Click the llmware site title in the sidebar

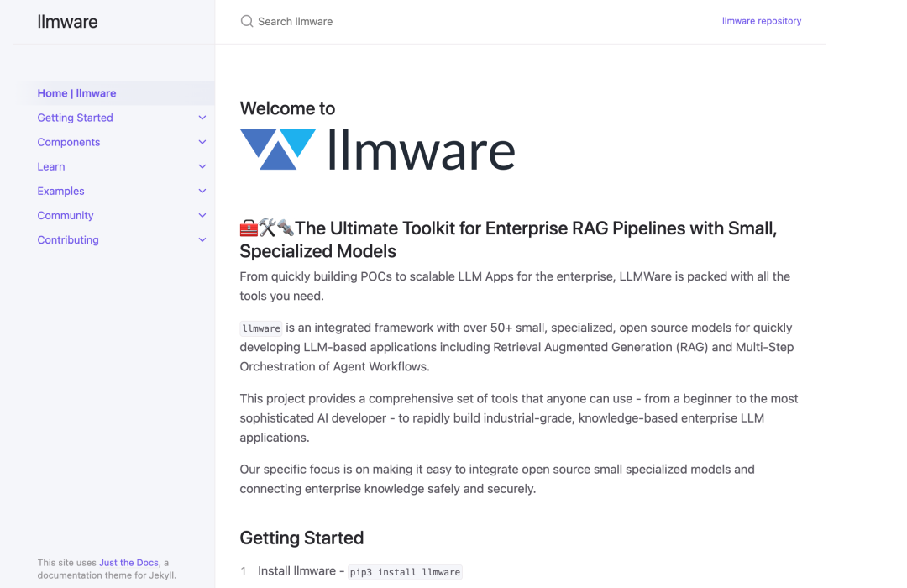pyautogui.click(x=68, y=22)
